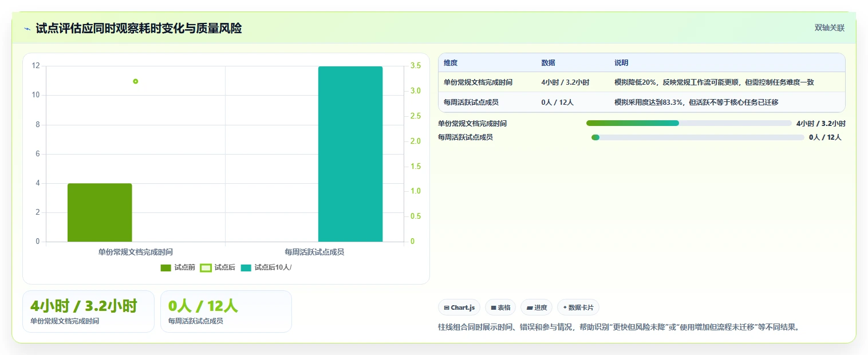Click the lightning icon before the title

click(27, 29)
